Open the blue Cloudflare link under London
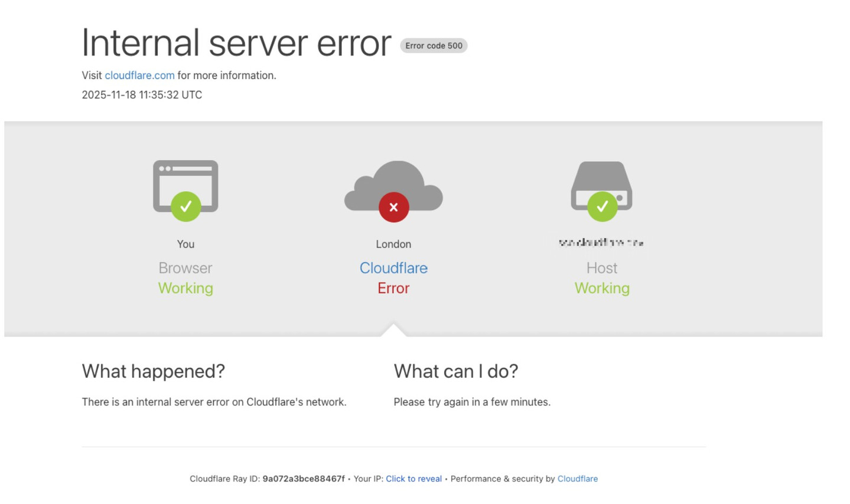 (x=393, y=268)
